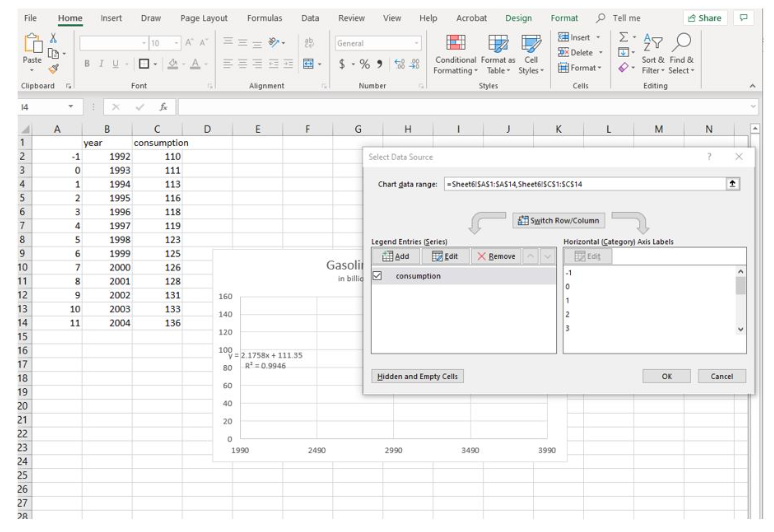Viewport: 774px width, 532px height.
Task: Open the Format cells dropdown
Action: 580,68
